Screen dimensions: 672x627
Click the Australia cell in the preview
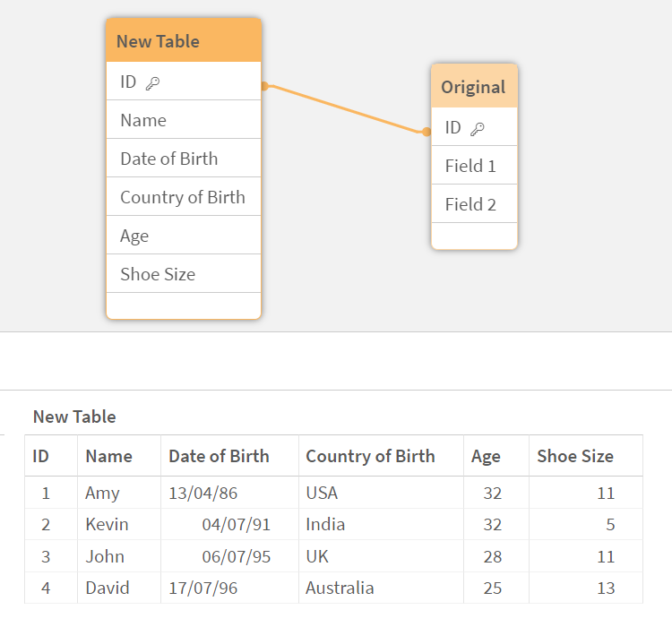(x=340, y=588)
